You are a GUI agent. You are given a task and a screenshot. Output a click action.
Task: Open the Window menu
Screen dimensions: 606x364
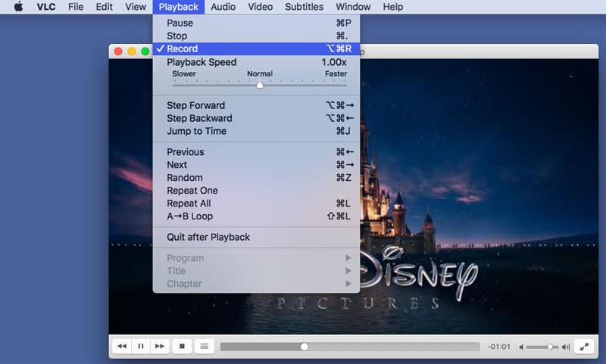point(353,7)
